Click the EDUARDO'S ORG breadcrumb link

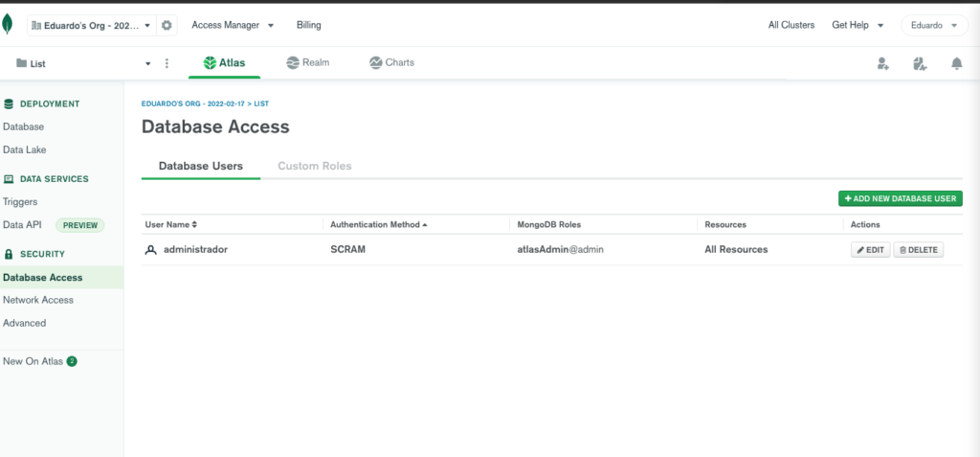click(x=193, y=103)
